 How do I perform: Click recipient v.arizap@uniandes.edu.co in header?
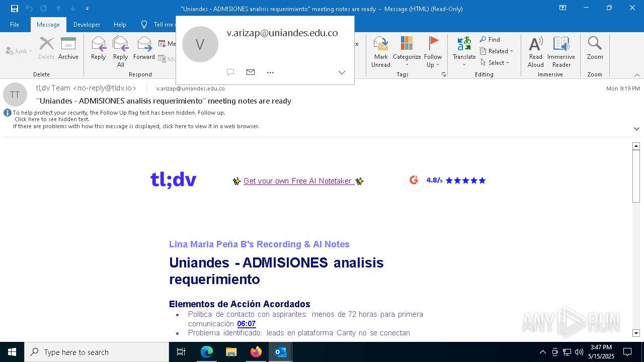pos(190,88)
